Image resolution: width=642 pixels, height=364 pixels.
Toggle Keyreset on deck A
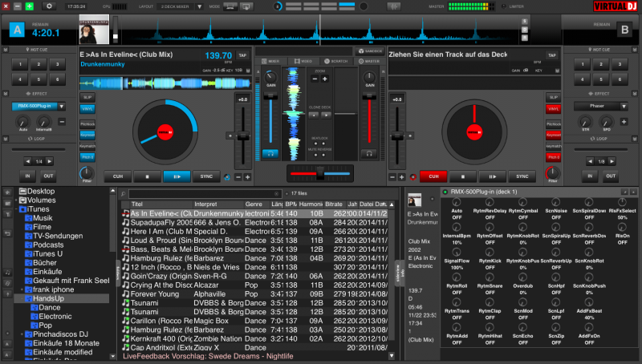(87, 135)
